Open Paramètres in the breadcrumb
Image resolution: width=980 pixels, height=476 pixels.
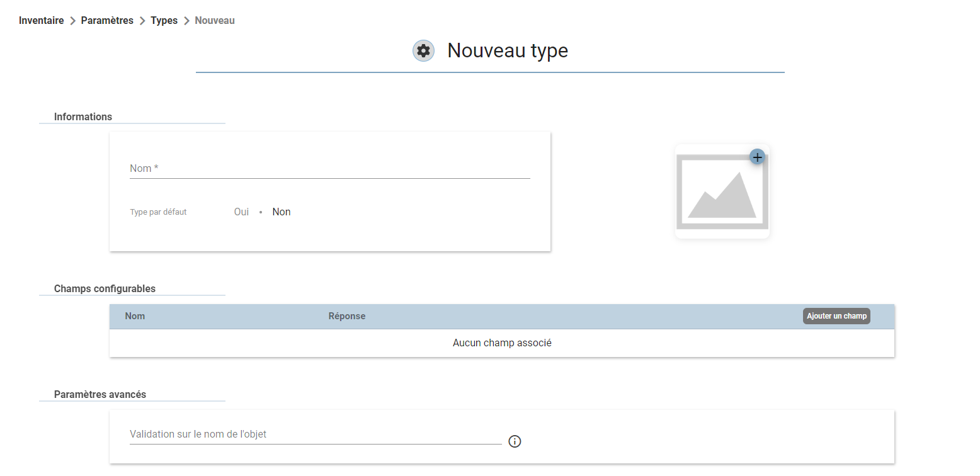tap(107, 21)
